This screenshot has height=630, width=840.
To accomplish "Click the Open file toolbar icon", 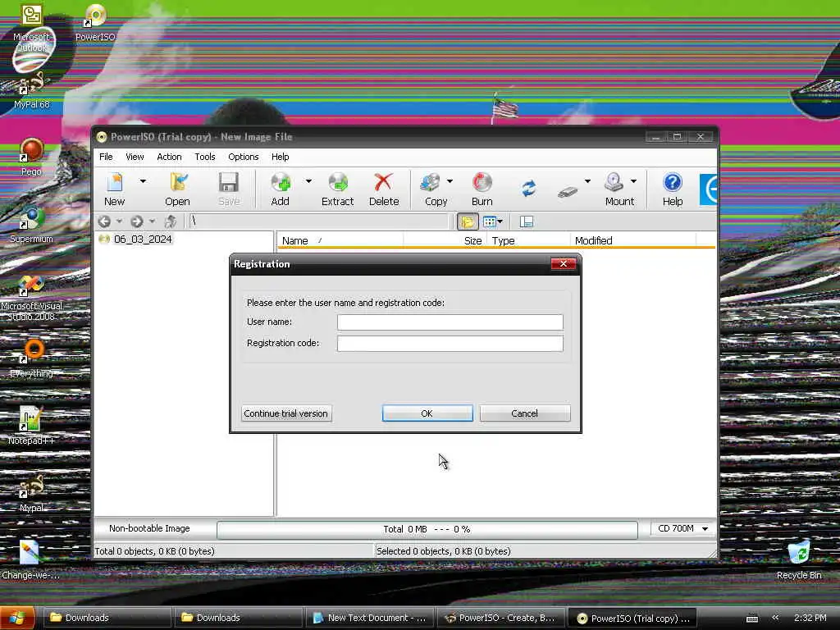I will click(x=177, y=189).
